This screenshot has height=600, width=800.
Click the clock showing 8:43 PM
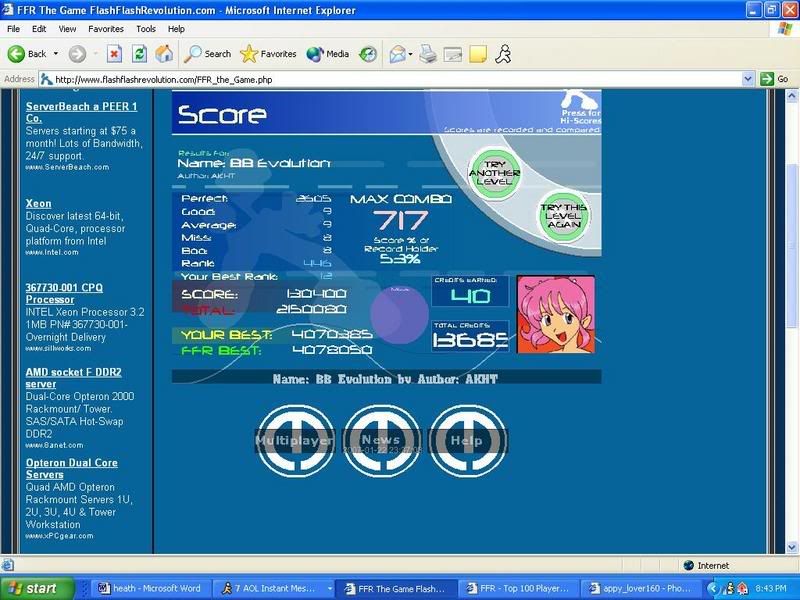(770, 588)
